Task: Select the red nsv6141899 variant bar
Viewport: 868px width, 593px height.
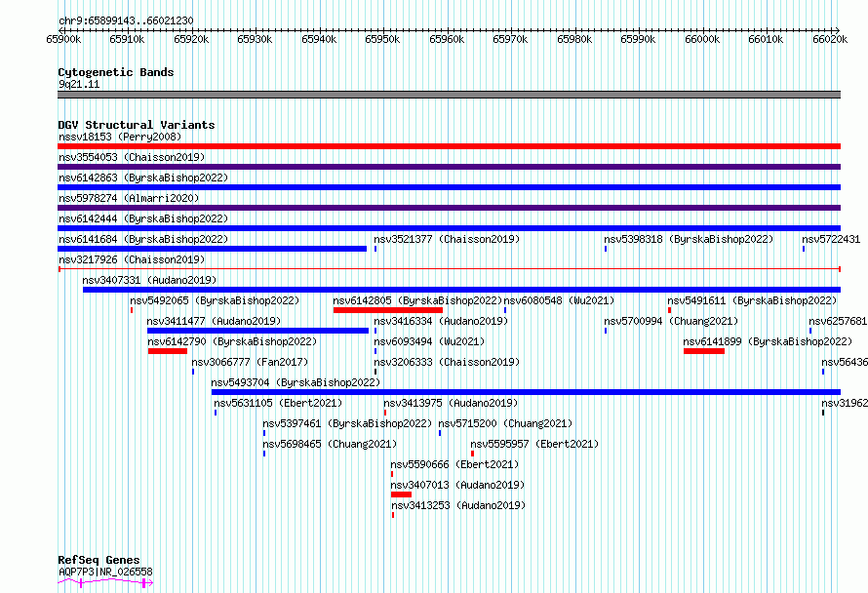Action: (x=704, y=351)
